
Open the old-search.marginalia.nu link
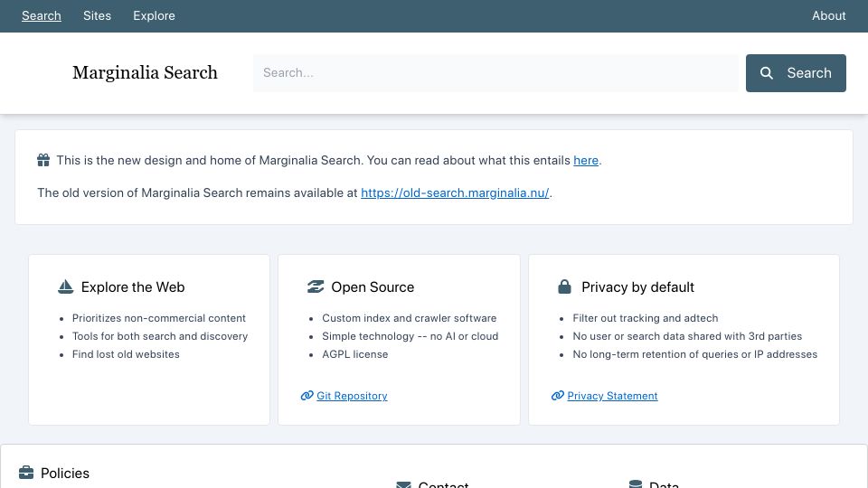pyautogui.click(x=455, y=193)
